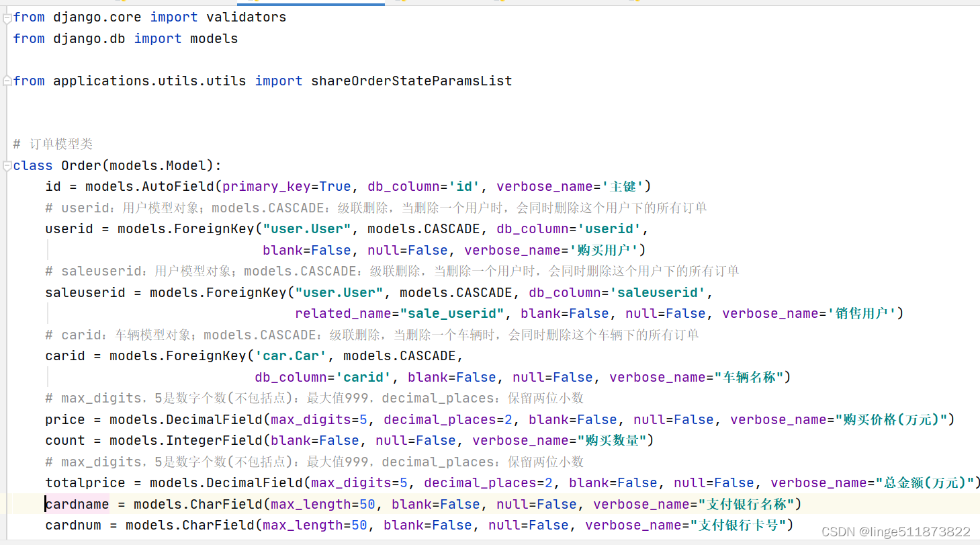980x545 pixels.
Task: Click models.CASCADE on the carid line
Action: pyautogui.click(x=400, y=356)
